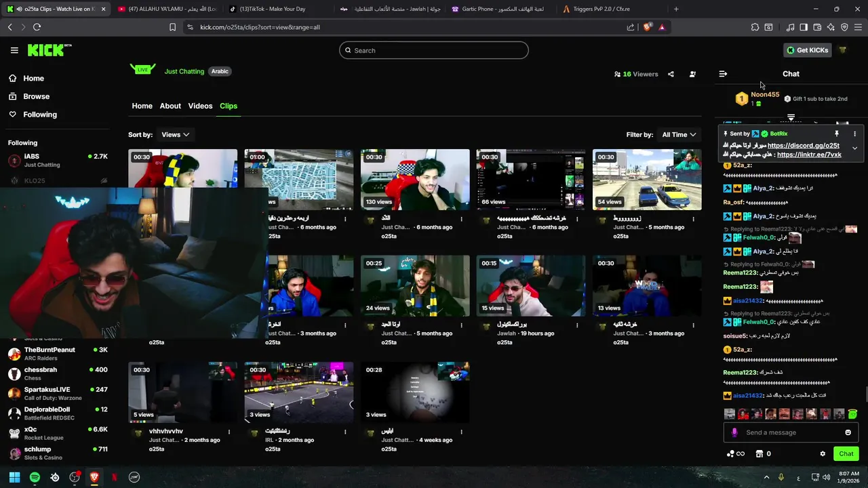Click the channel points bubbles icon
The image size is (868, 488).
click(x=730, y=454)
